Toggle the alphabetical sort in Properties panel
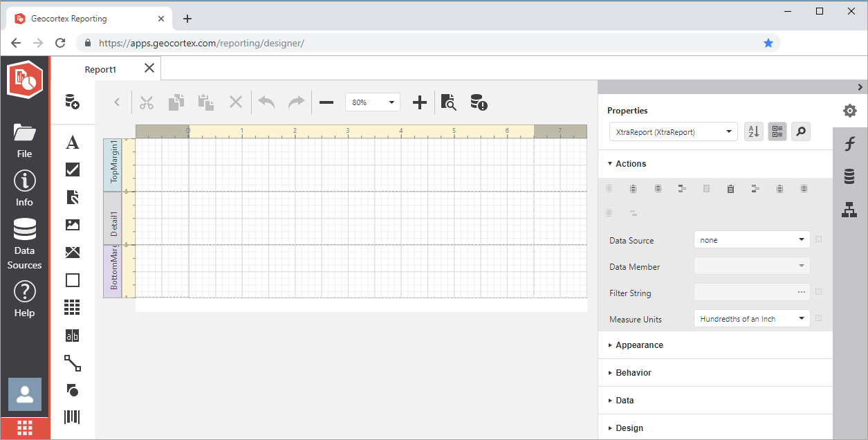The height and width of the screenshot is (440, 868). [x=753, y=131]
